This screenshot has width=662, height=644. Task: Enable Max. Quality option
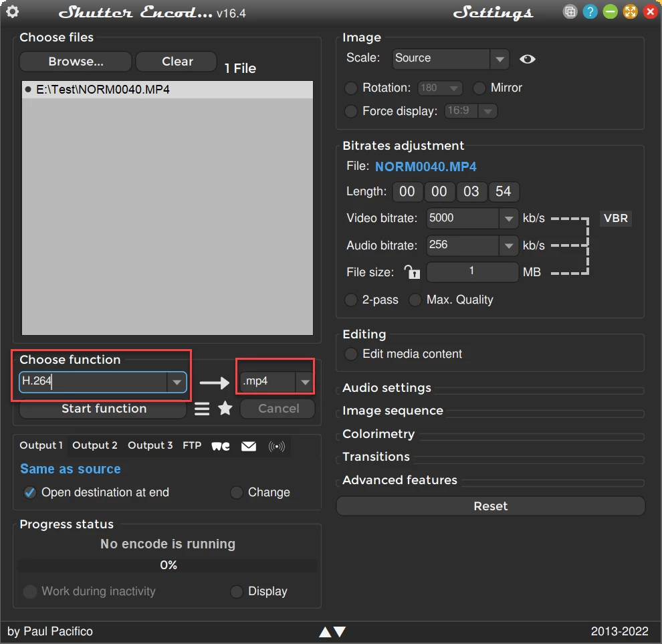pos(415,300)
